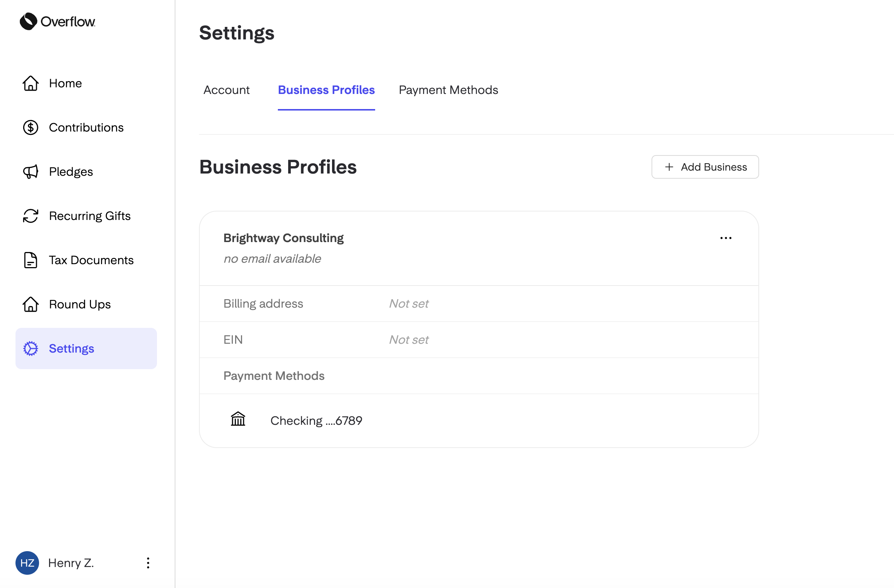Click the plus icon on Add Business
The height and width of the screenshot is (588, 894).
669,167
